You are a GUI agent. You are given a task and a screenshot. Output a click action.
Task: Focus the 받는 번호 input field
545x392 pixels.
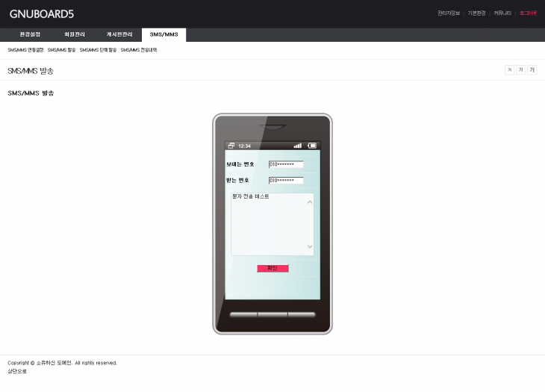pos(286,180)
